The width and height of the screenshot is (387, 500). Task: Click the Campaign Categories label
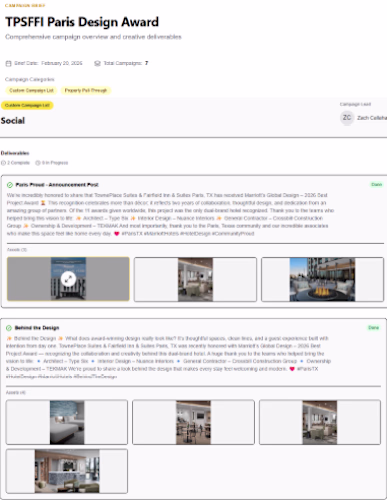tap(30, 79)
